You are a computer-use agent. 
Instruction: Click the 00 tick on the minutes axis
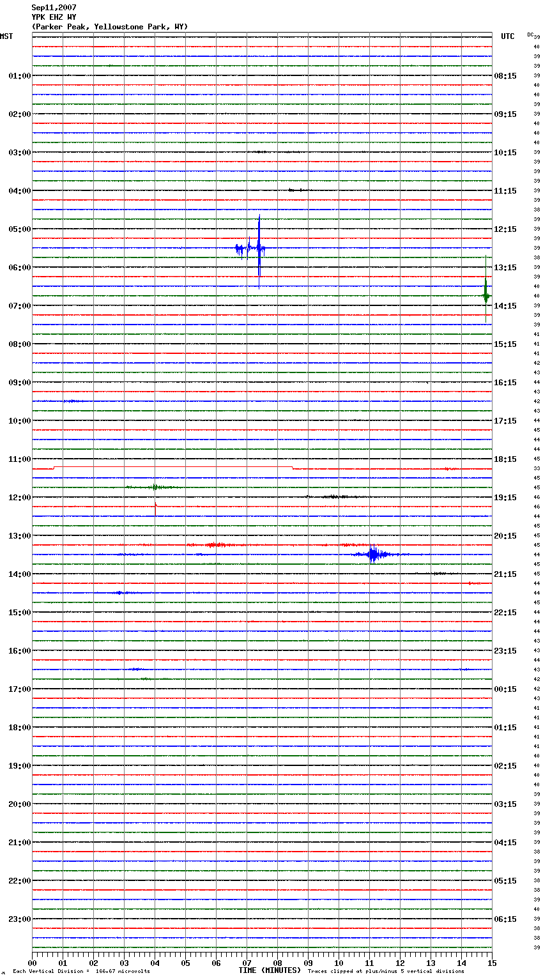click(x=32, y=963)
